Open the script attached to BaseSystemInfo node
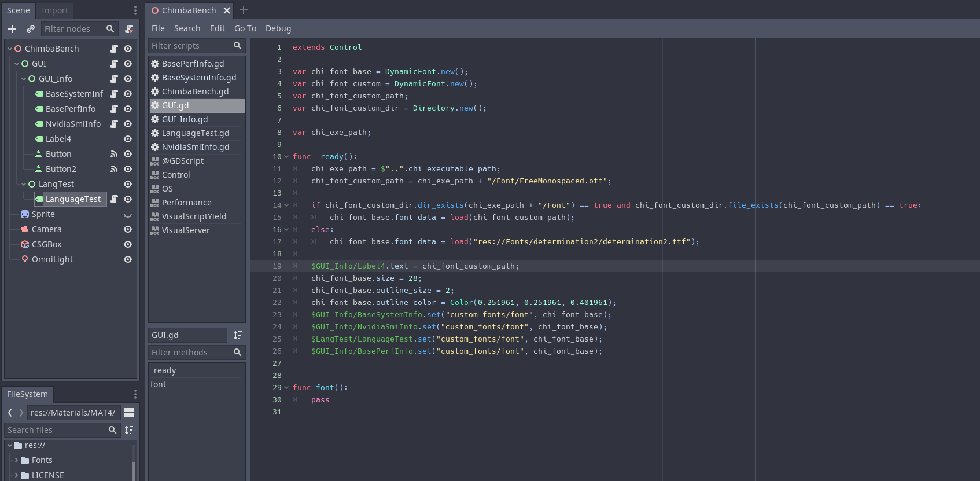Image resolution: width=980 pixels, height=481 pixels. coord(114,94)
